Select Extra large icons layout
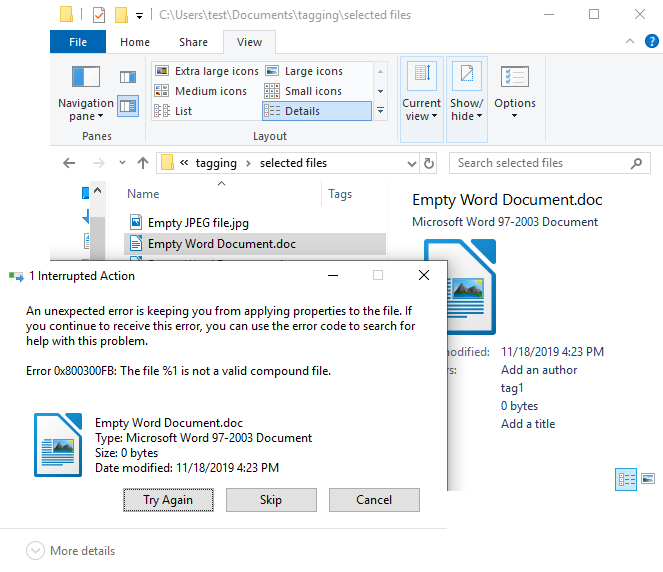This screenshot has height=572, width=663. [207, 71]
